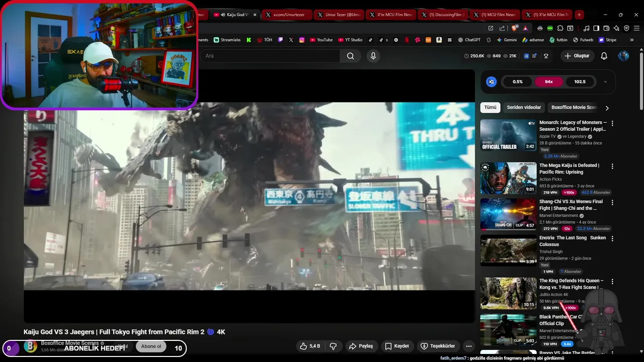Click the Brave Rewards triangle icon
Image resolution: width=644 pixels, height=362 pixels.
coord(525,28)
